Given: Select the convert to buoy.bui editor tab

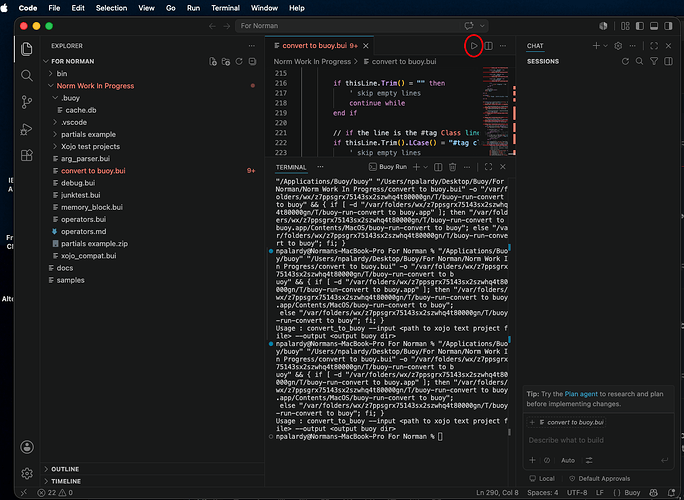Looking at the screenshot, I should pos(320,46).
